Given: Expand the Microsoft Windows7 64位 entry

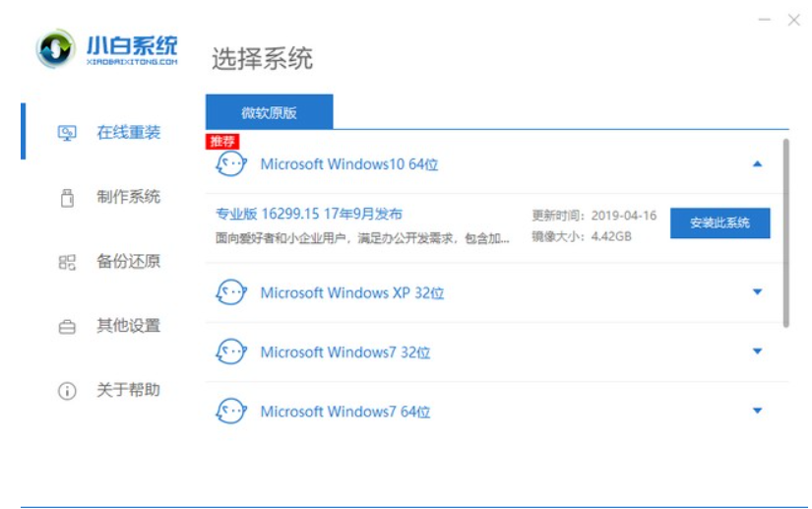Looking at the screenshot, I should (757, 412).
